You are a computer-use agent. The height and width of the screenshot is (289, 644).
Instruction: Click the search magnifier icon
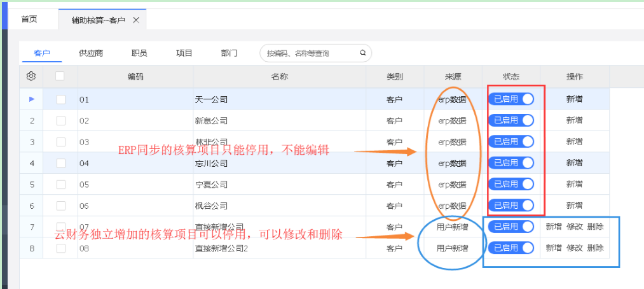(x=362, y=53)
